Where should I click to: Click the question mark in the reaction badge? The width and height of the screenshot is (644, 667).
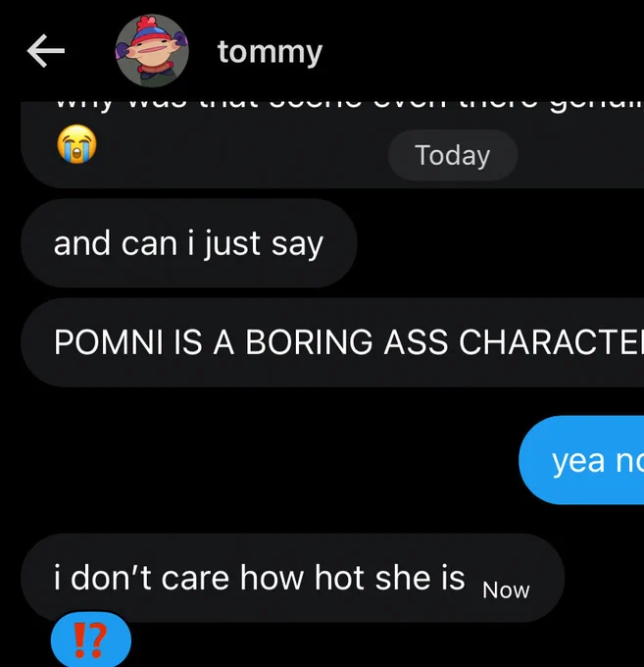coord(97,640)
